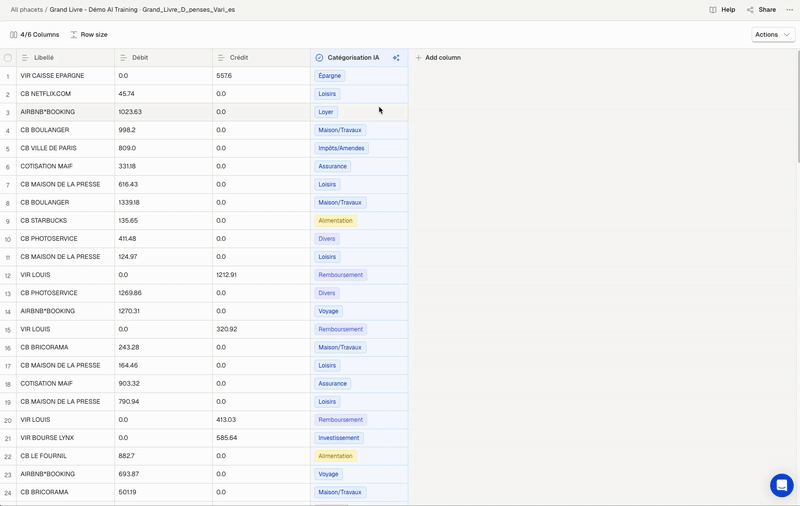The width and height of the screenshot is (800, 506).
Task: Click the columns icon next to 4/6 Columns
Action: click(x=13, y=35)
